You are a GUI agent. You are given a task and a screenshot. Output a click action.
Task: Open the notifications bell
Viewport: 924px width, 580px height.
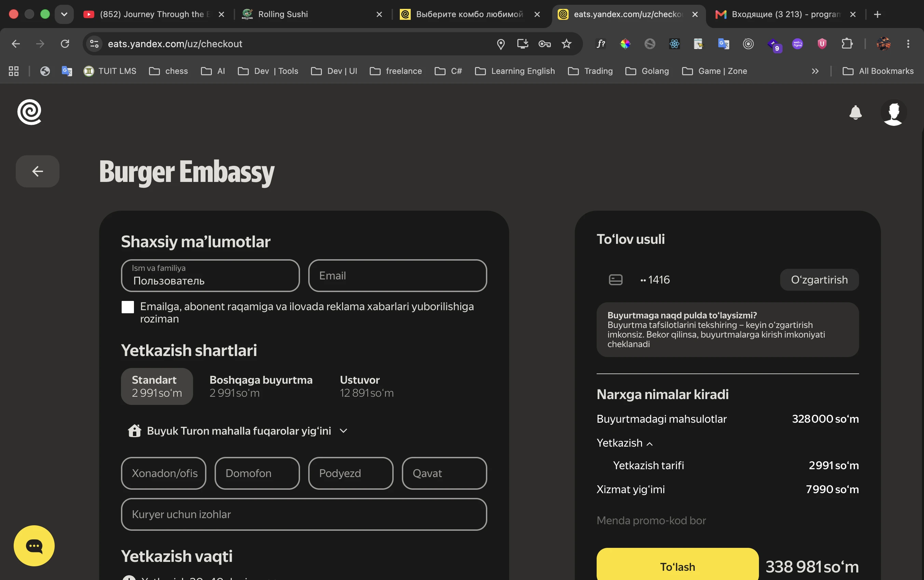[855, 113]
